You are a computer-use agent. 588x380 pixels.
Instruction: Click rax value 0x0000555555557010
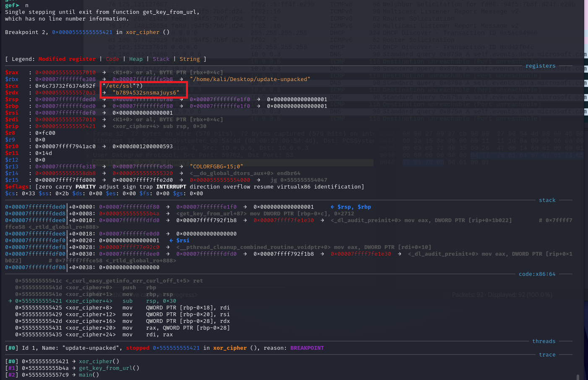(x=65, y=73)
